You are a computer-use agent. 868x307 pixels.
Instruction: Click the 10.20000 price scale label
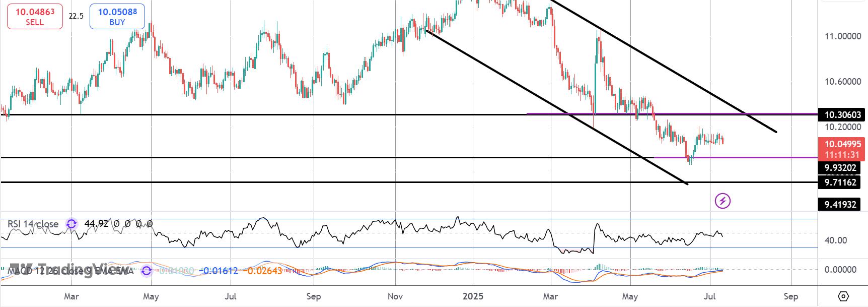842,127
